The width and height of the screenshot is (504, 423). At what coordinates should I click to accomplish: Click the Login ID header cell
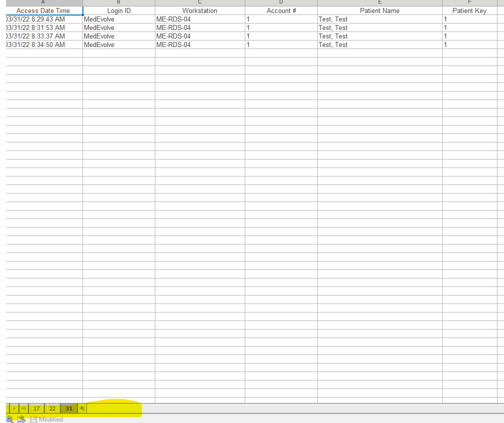(x=119, y=10)
